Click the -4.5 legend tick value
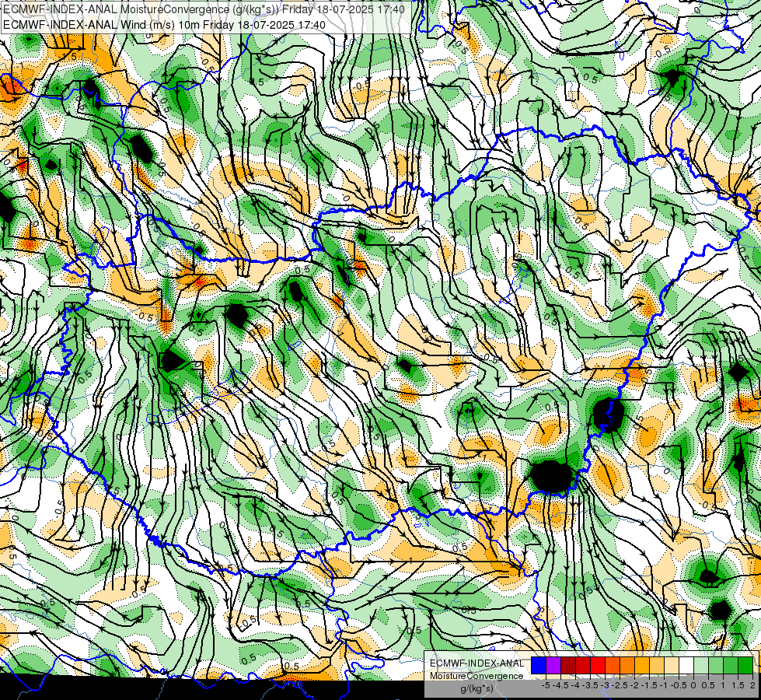 point(560,685)
